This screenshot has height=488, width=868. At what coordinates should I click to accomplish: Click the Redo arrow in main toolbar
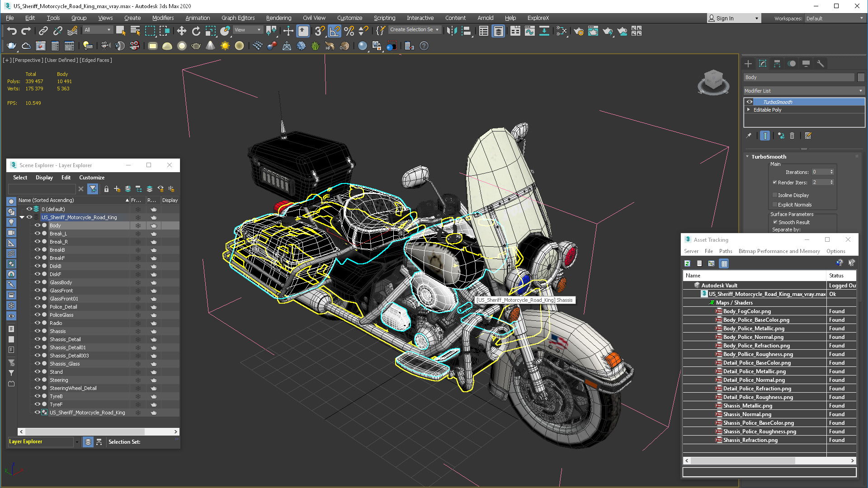click(26, 31)
